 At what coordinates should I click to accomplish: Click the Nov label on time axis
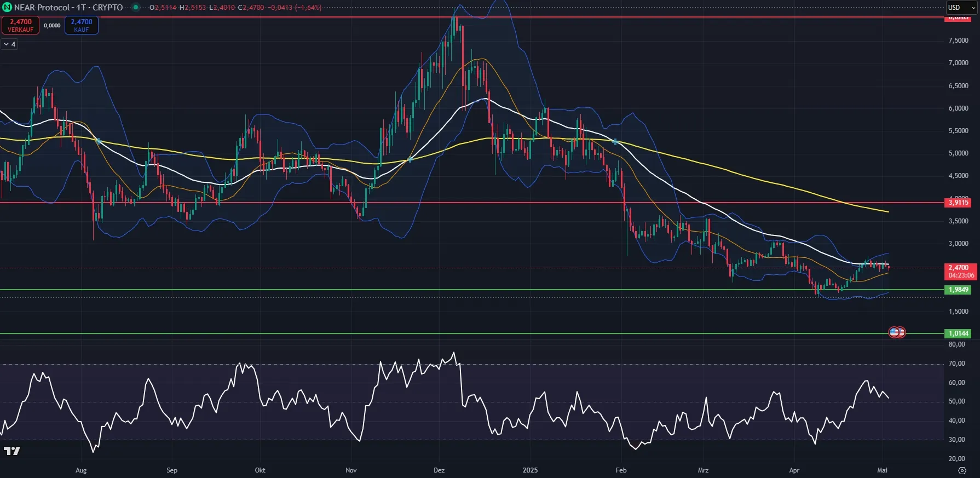[351, 470]
